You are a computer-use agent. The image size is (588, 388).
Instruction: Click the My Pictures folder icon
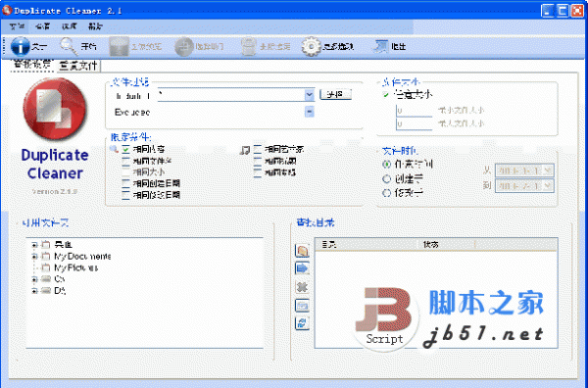(45, 267)
